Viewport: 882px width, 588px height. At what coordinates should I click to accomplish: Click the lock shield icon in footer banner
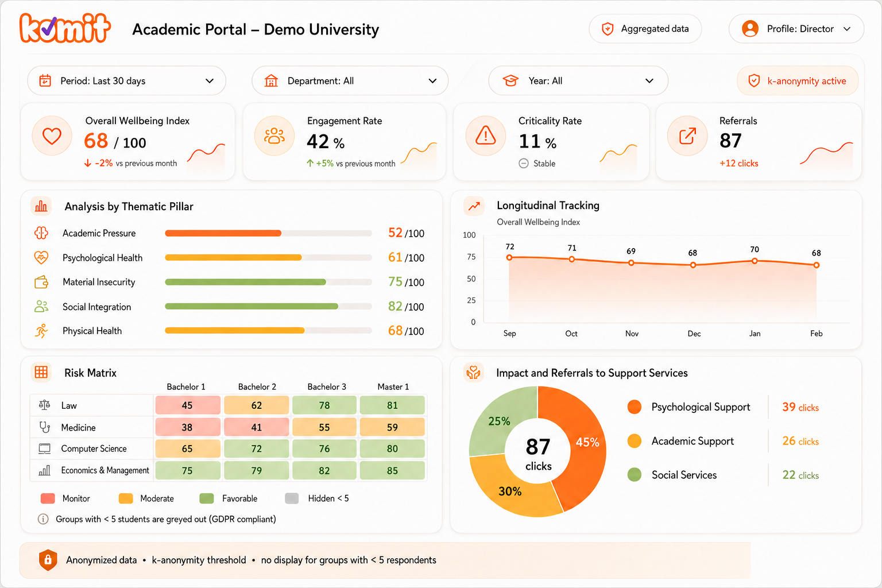tap(48, 559)
